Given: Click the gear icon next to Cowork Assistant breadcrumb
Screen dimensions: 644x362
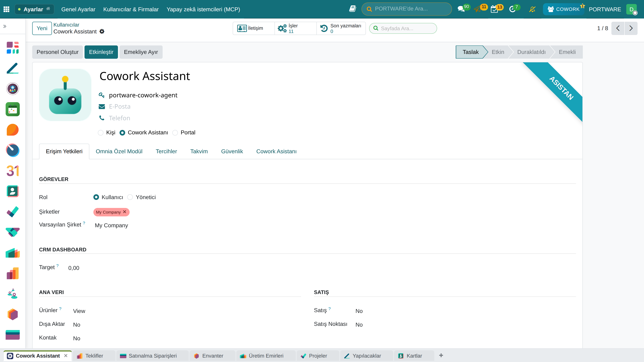Looking at the screenshot, I should tap(102, 32).
